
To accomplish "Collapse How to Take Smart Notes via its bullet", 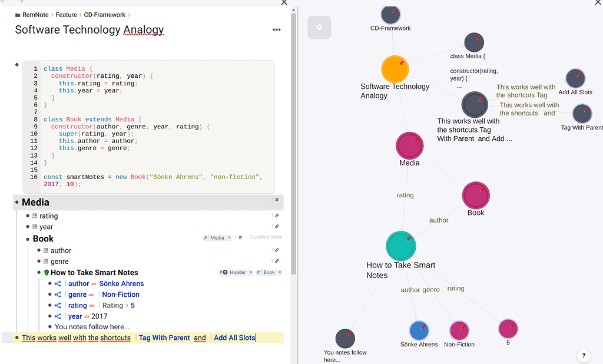I will 39,272.
